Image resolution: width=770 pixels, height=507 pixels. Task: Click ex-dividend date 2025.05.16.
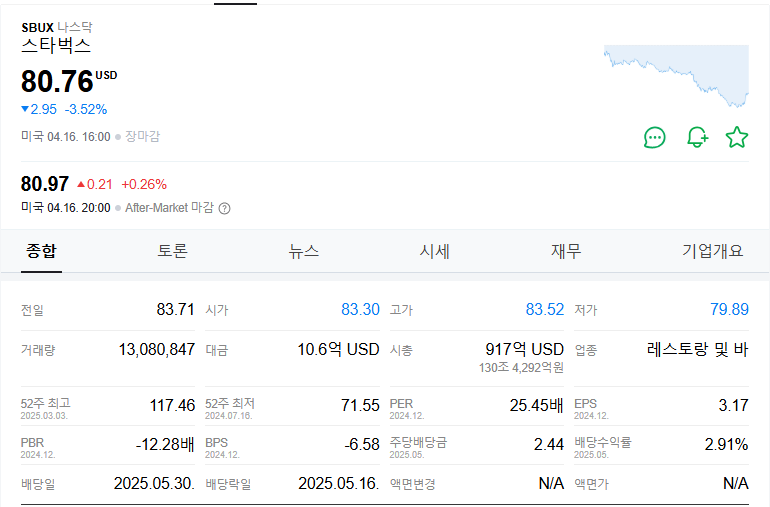point(339,483)
